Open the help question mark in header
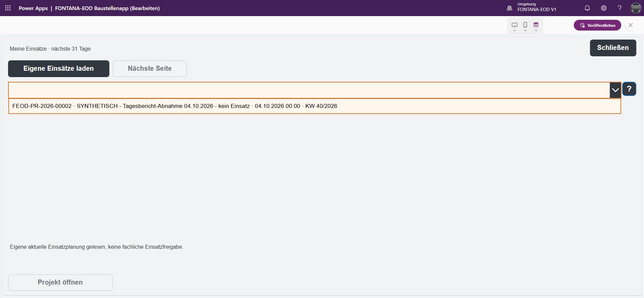Screen dimensions: 644x298 (x=620, y=8)
